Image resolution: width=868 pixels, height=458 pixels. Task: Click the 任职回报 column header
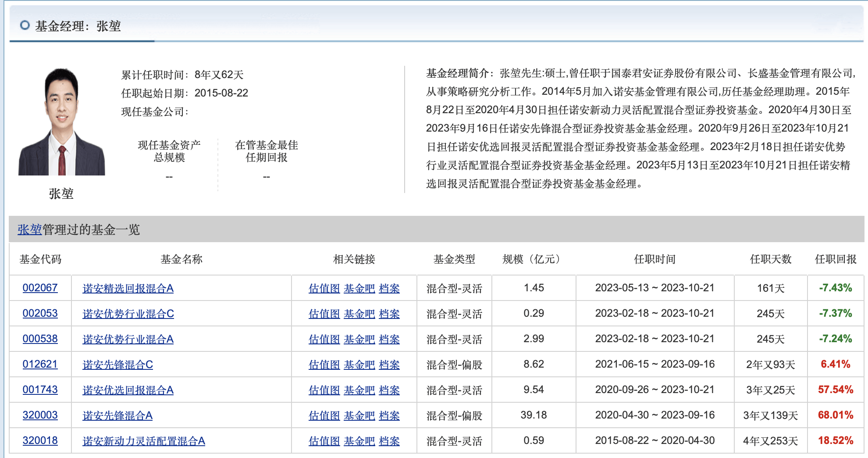coord(836,259)
